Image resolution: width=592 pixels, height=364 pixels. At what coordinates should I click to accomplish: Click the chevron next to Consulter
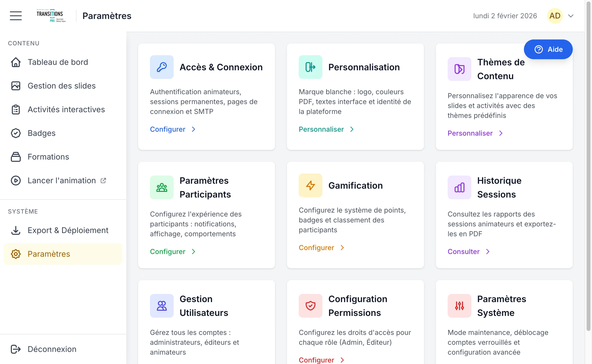(x=488, y=252)
